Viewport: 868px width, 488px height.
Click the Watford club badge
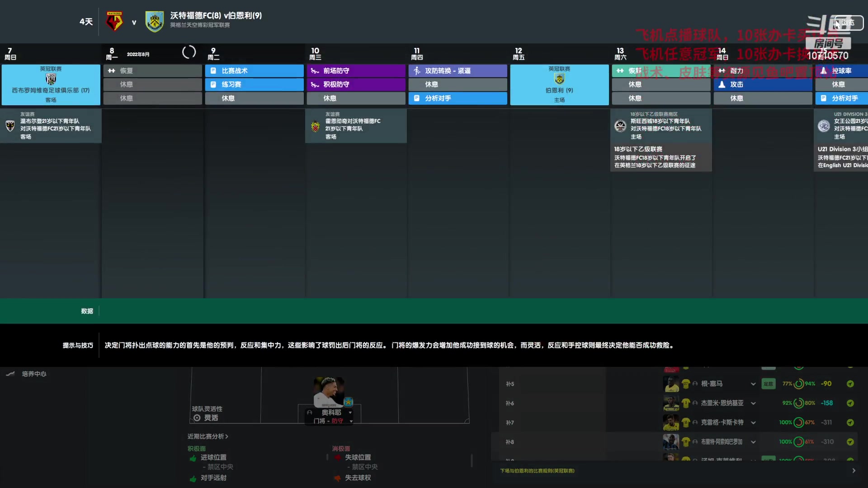(114, 21)
